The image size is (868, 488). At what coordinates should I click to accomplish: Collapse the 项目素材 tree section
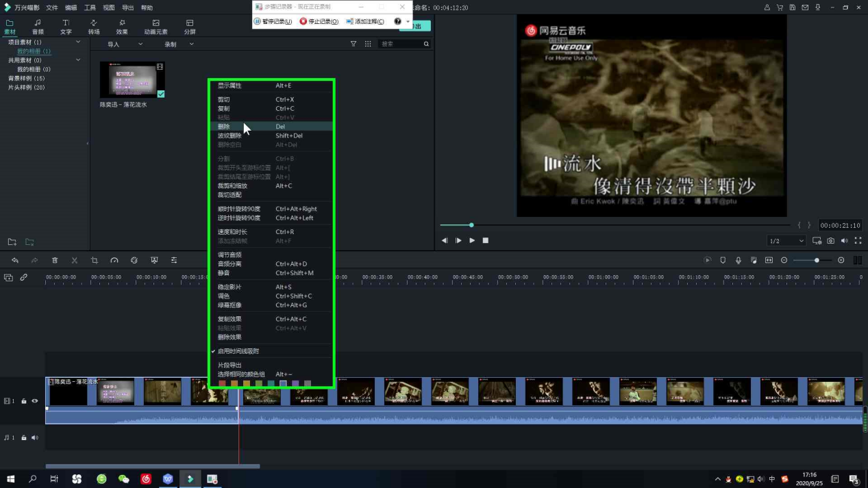click(78, 42)
